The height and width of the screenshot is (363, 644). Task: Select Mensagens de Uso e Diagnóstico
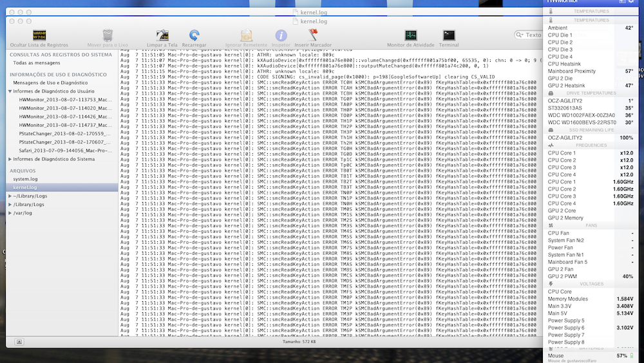(x=51, y=83)
